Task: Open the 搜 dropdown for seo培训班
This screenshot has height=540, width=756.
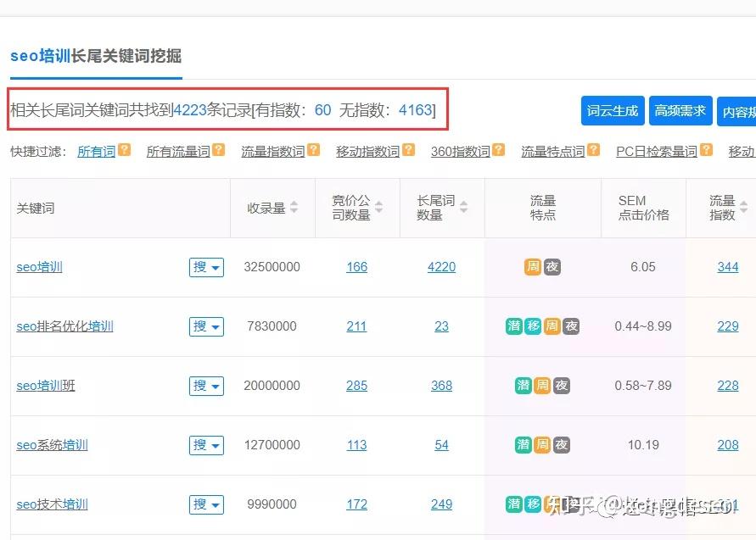Action: click(206, 386)
